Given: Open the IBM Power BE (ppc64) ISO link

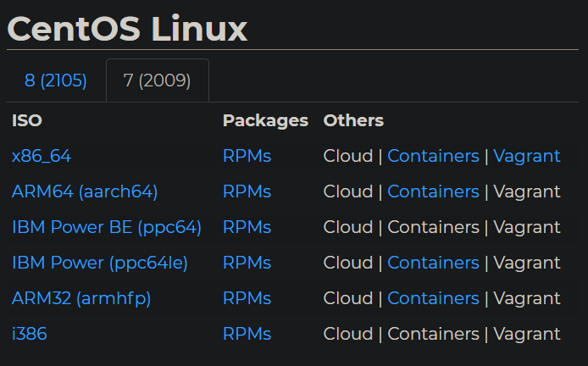Looking at the screenshot, I should pyautogui.click(x=107, y=227).
